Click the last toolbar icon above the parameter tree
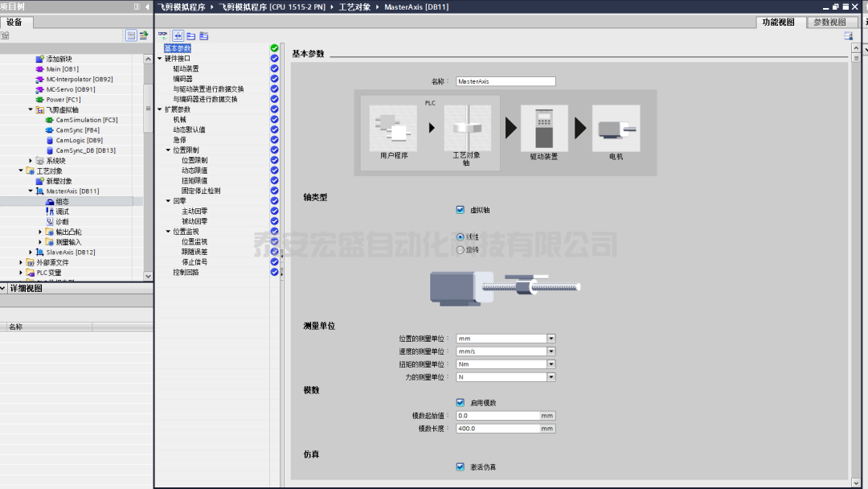 [x=204, y=36]
